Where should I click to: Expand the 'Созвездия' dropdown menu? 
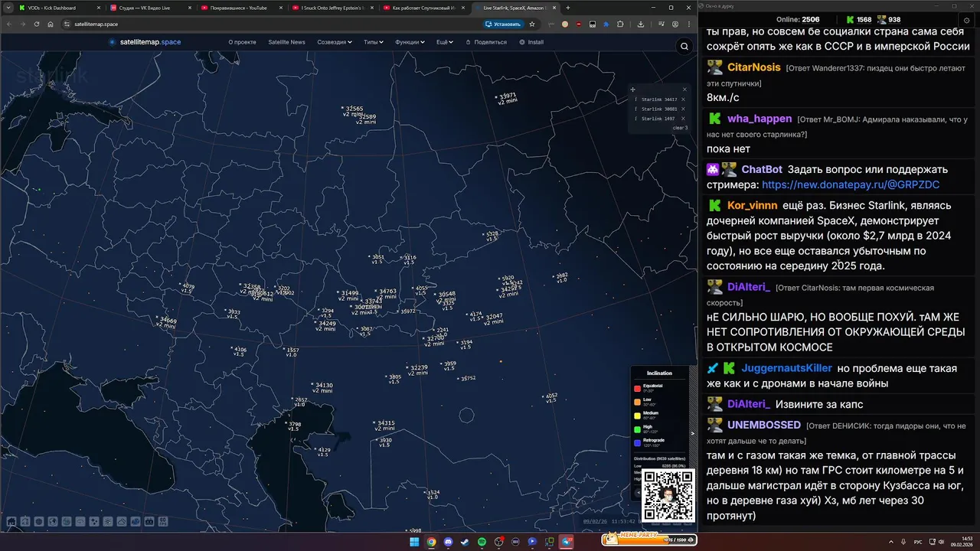335,42
